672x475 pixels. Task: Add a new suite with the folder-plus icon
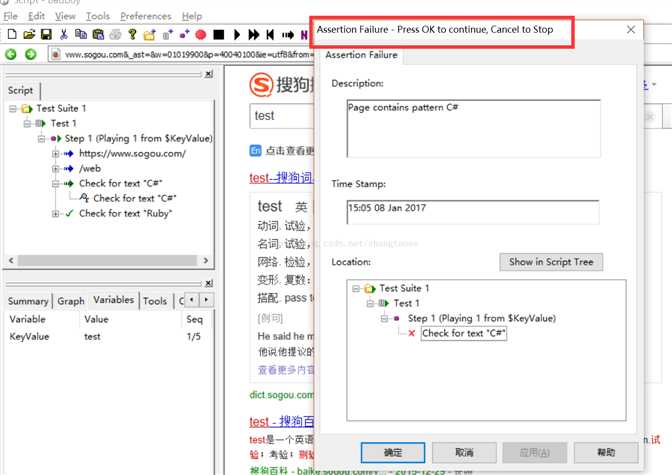coord(149,35)
